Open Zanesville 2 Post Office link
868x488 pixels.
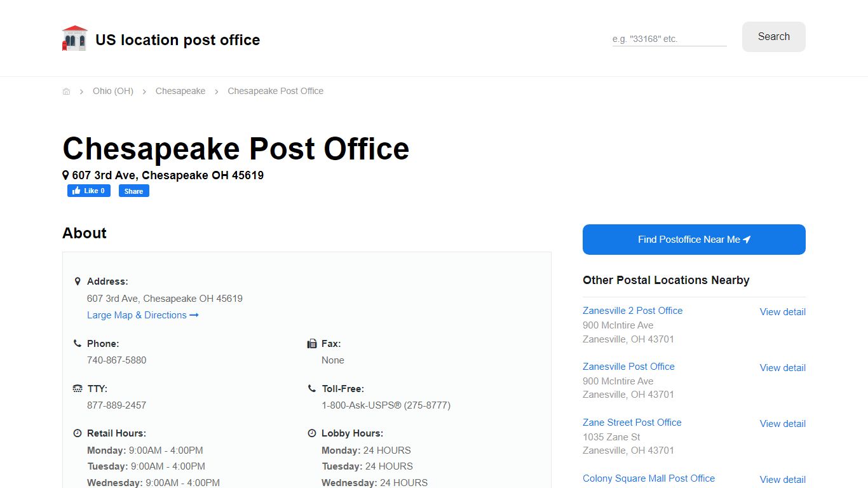click(632, 311)
